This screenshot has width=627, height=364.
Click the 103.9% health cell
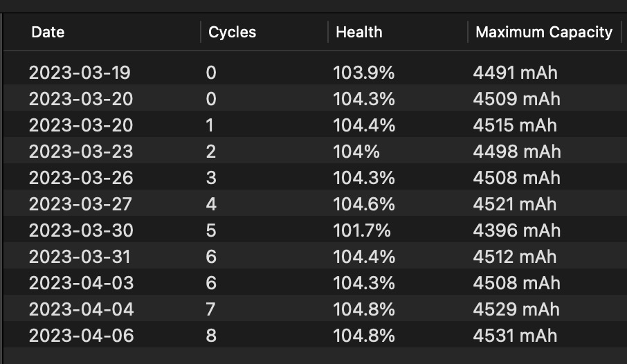pos(364,73)
